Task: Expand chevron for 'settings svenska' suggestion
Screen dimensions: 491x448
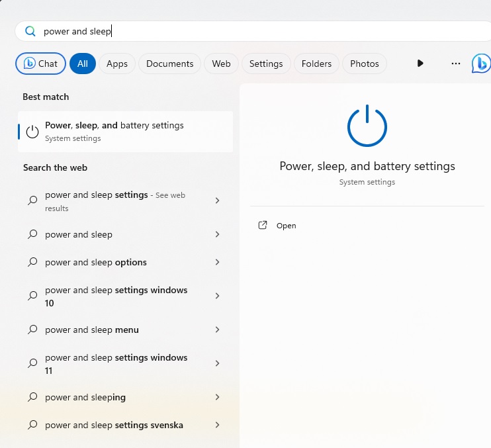Action: tap(217, 425)
